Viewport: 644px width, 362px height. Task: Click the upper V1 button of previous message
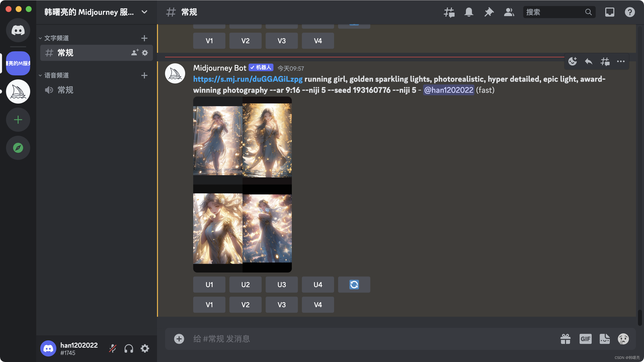click(209, 41)
